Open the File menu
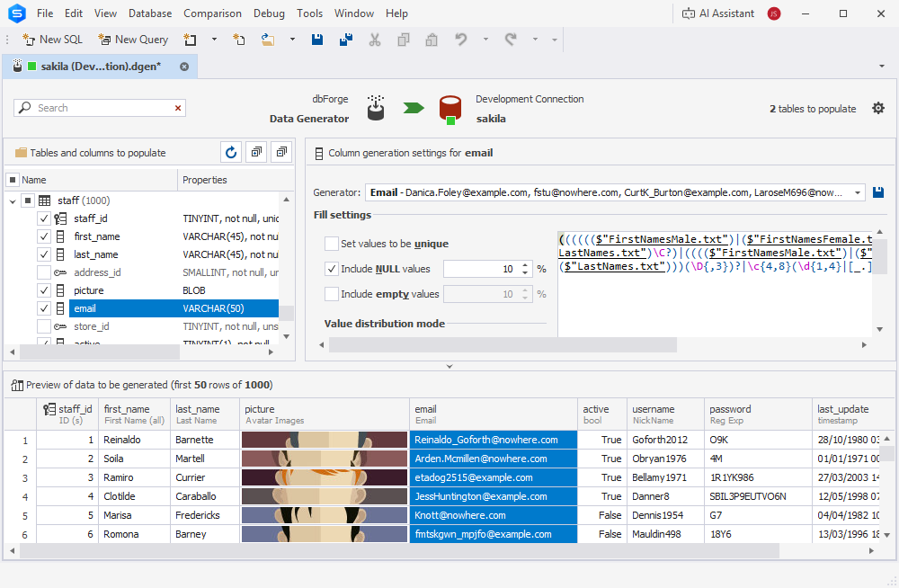 (x=45, y=13)
